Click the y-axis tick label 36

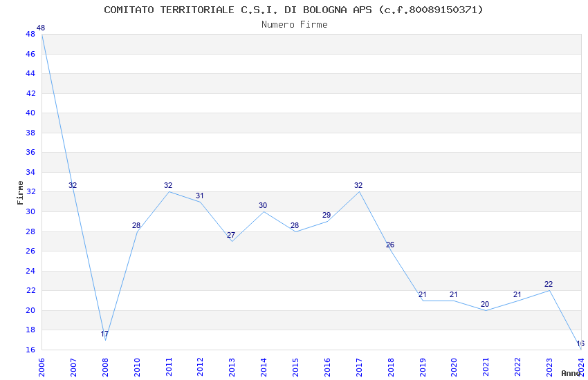30,152
